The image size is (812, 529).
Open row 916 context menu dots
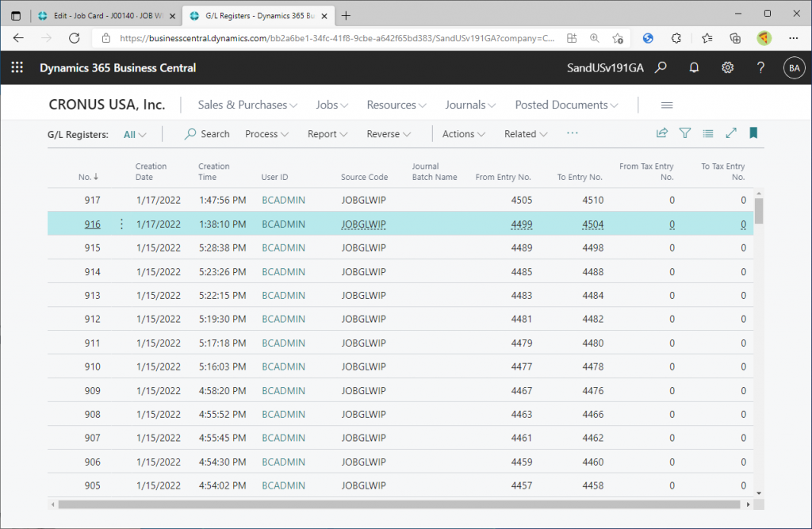(x=121, y=224)
